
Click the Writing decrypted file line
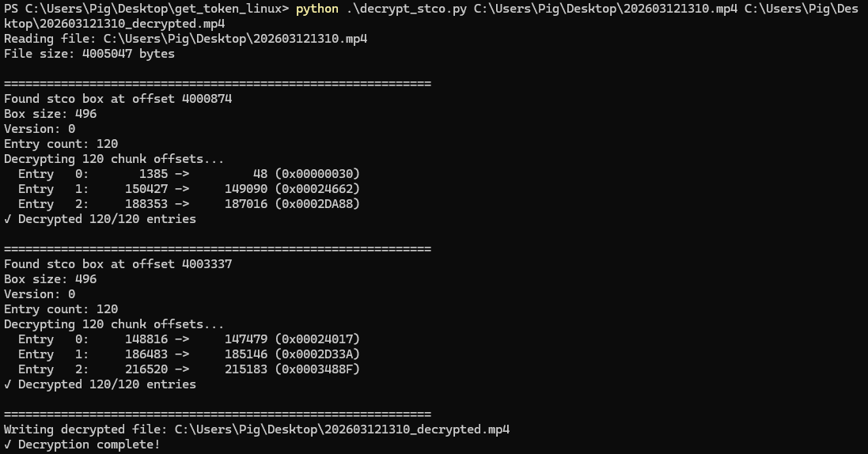[x=256, y=429]
